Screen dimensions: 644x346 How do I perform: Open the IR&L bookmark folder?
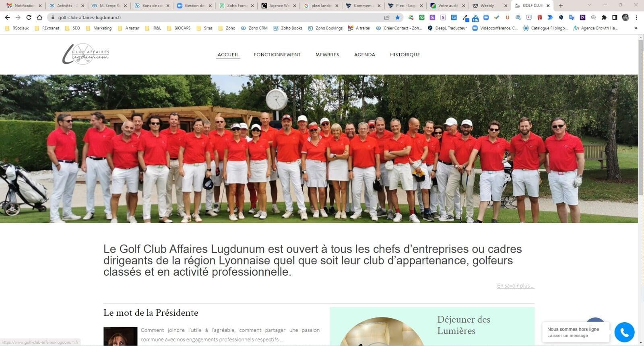pyautogui.click(x=153, y=28)
